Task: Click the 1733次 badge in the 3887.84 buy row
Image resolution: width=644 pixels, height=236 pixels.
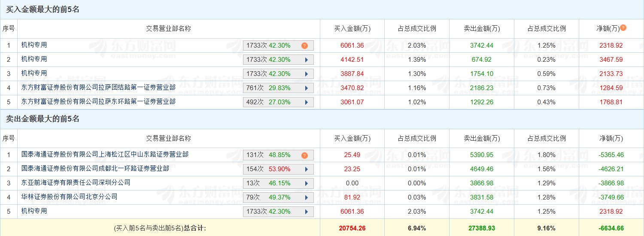Action: tap(278, 74)
